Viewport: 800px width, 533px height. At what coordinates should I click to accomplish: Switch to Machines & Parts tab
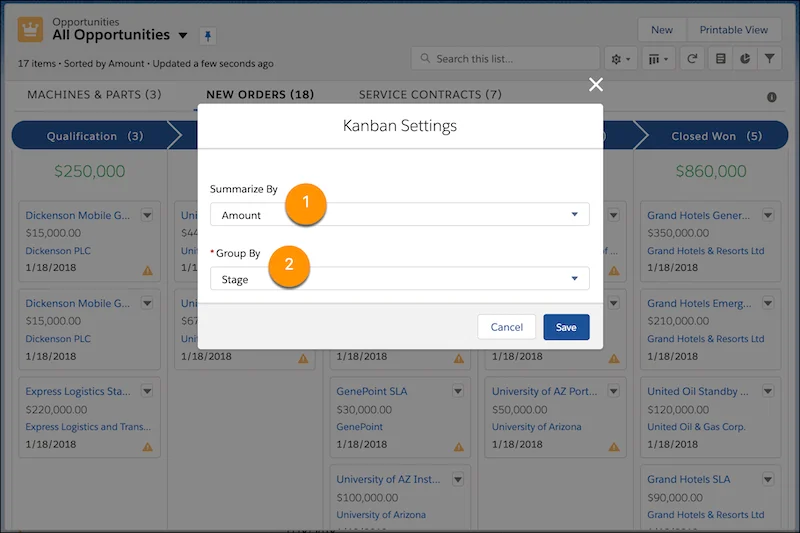click(x=94, y=95)
